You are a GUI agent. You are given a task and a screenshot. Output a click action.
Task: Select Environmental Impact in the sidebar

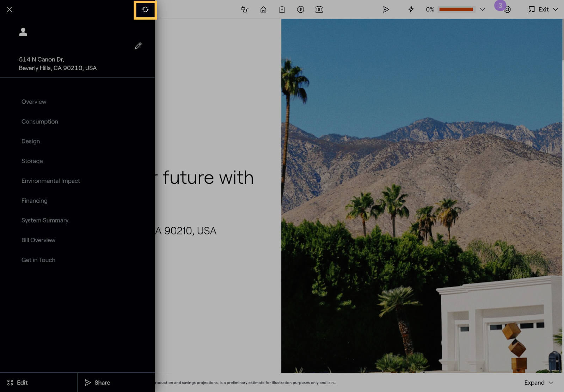[x=51, y=181]
